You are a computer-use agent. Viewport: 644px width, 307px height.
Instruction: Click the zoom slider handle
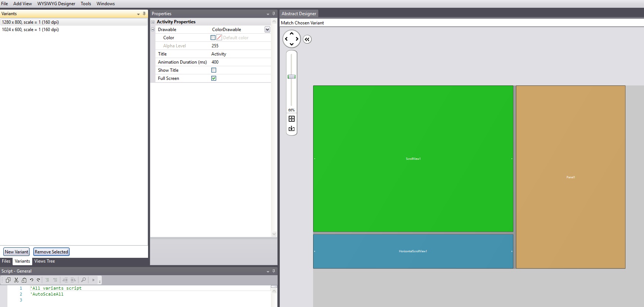(292, 77)
